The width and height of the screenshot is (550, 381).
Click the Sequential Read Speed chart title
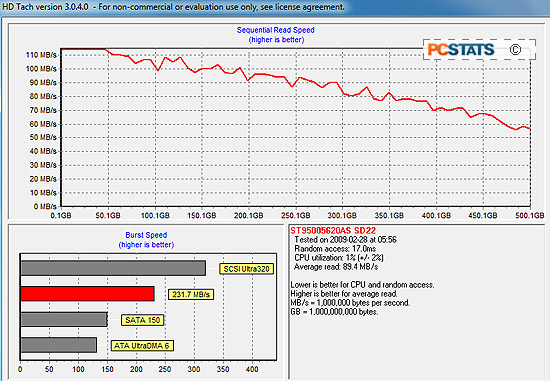[x=276, y=30]
